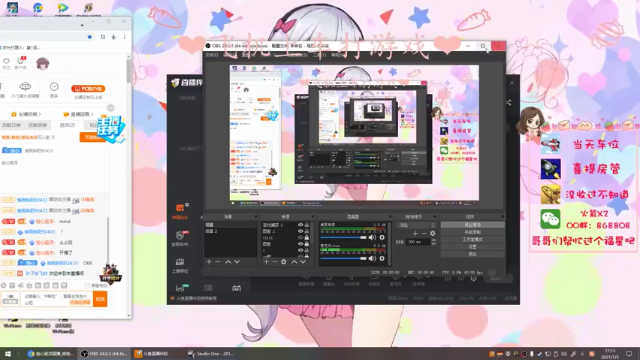Decrease transition duration with down stepper
The image size is (640, 360).
433,244
